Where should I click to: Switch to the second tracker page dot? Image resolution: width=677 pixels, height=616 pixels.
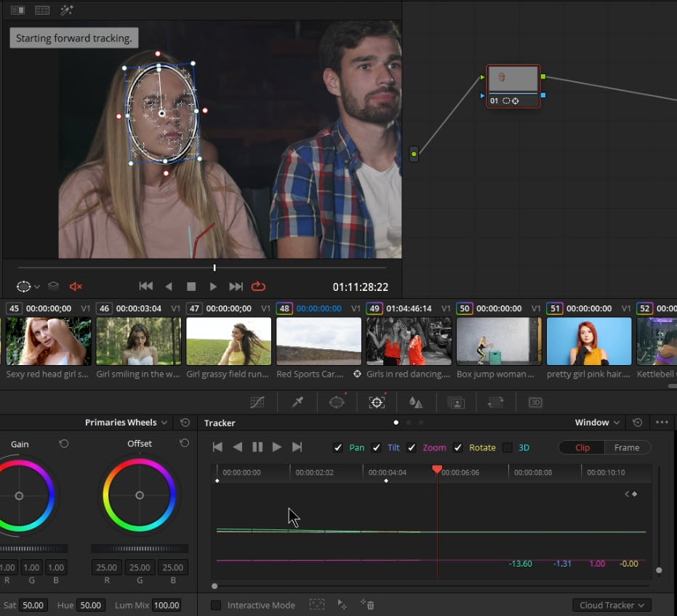click(409, 422)
